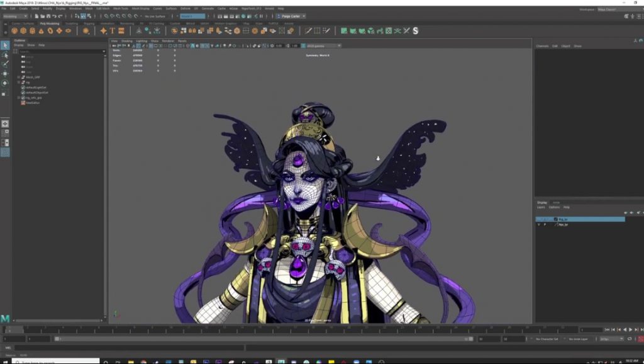Create a polygon torus from the shelf

(50, 31)
